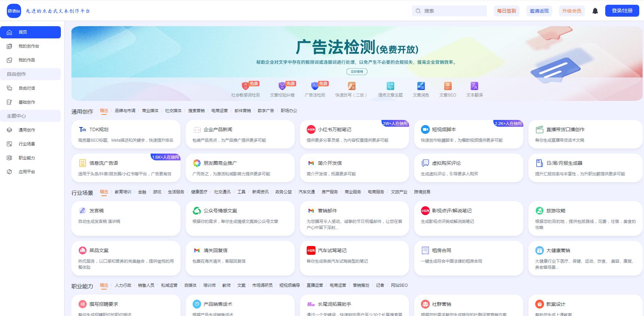Click into the 搜索 search field
The height and width of the screenshot is (316, 644).
pos(450,11)
